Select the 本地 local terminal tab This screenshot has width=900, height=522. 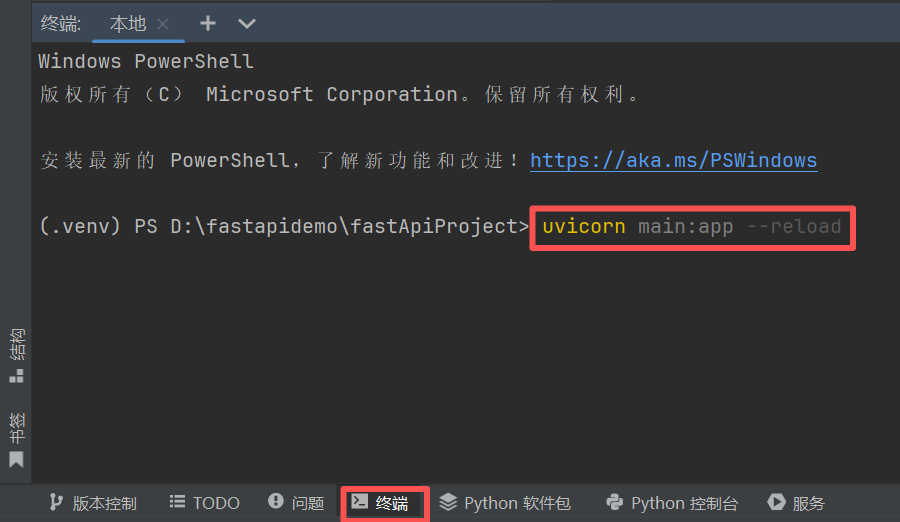(128, 24)
